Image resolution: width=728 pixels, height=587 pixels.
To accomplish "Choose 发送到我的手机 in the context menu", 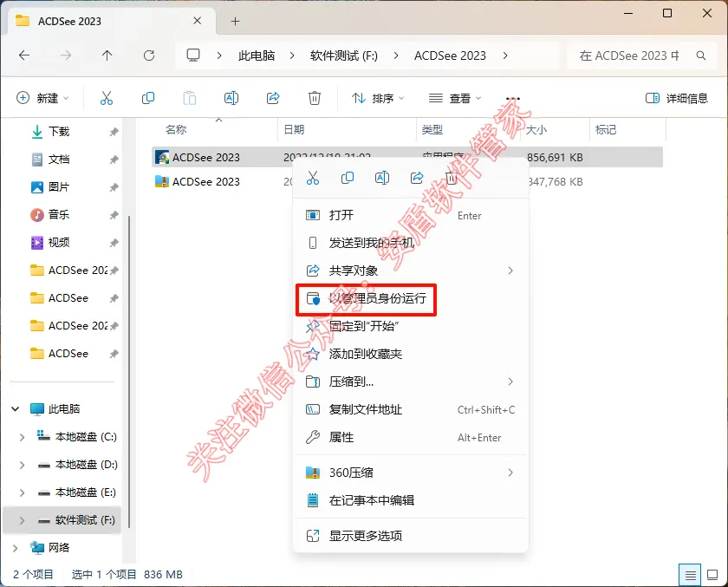I will pos(411,243).
